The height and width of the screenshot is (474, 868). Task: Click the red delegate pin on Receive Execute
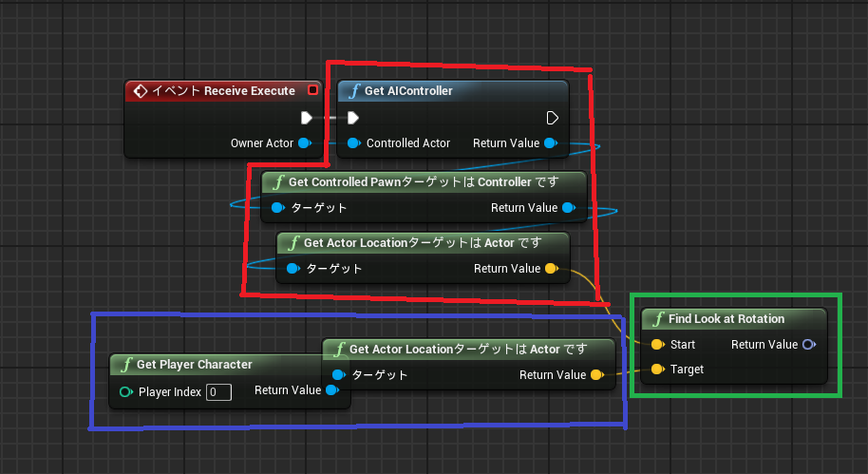312,89
